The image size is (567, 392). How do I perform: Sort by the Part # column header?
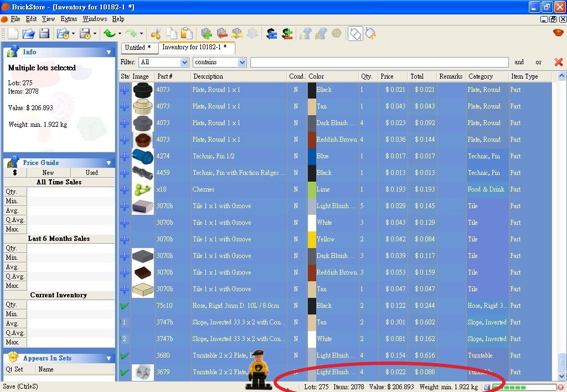point(173,76)
